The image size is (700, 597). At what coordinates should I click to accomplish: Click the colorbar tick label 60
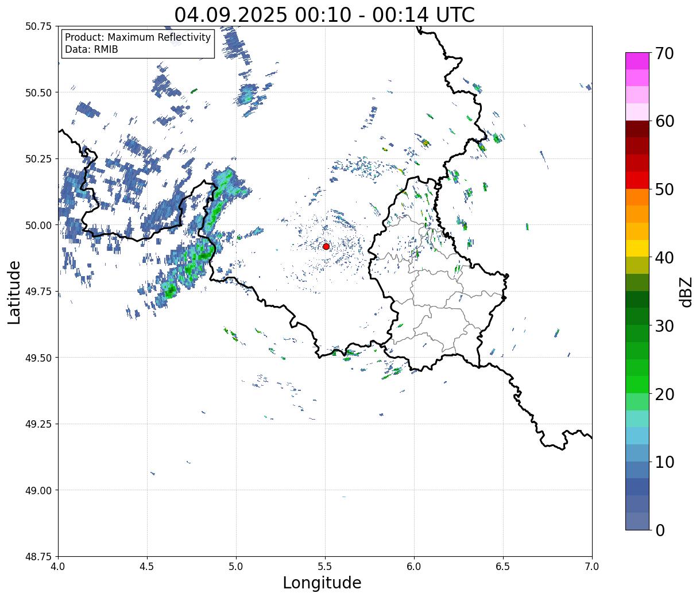pyautogui.click(x=664, y=121)
